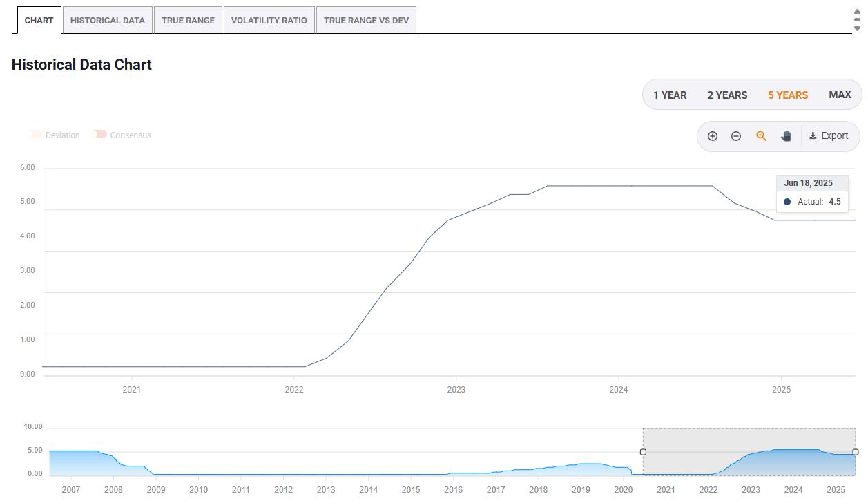Click the download icon next to Export
Viewport: 868px width, 501px height.
813,136
